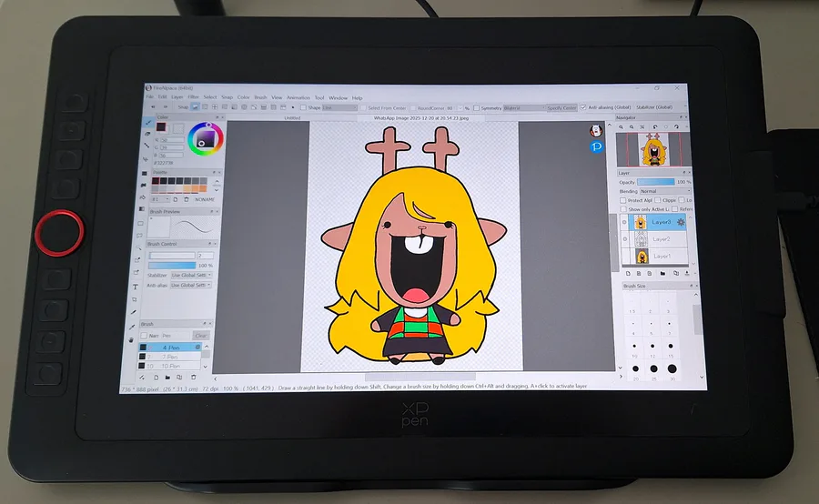Enable Show only Active Layer checkbox
Screen dimensions: 819x504
623,209
